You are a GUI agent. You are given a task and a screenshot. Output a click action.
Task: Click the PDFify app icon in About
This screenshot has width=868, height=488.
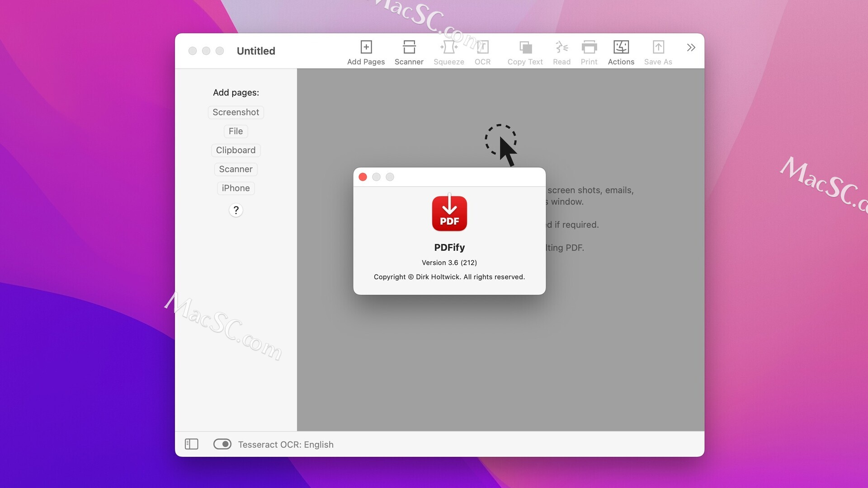coord(449,213)
